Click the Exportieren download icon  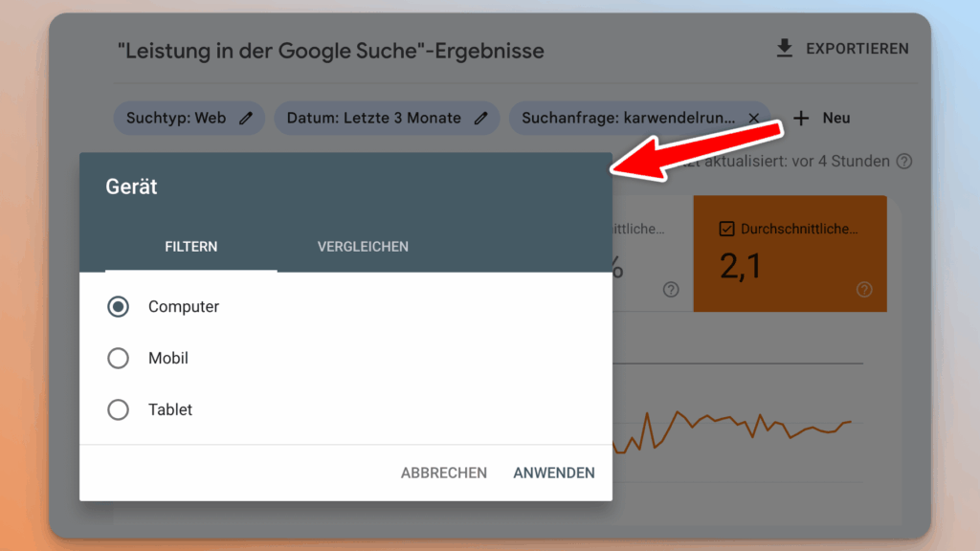(x=785, y=48)
